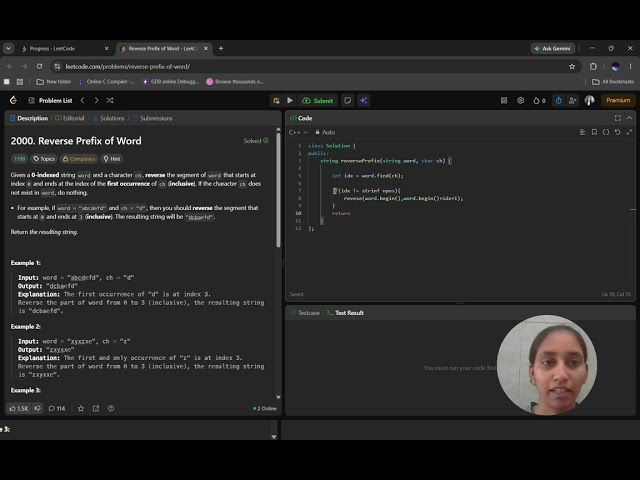This screenshot has width=640, height=480.
Task: Go to next problem arrow
Action: [x=96, y=100]
